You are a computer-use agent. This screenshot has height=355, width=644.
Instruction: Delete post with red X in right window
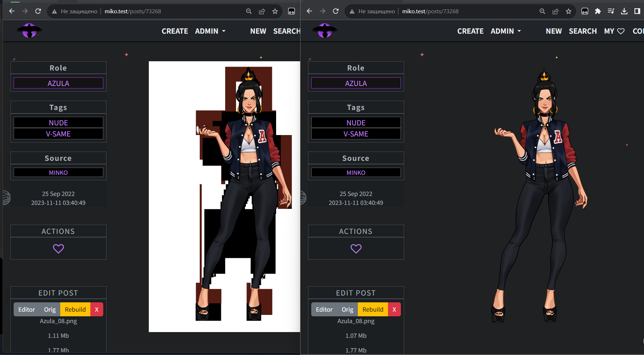[x=394, y=310]
